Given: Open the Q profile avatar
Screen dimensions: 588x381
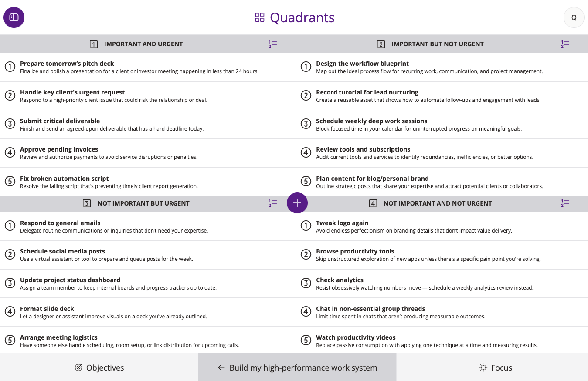Looking at the screenshot, I should tap(574, 17).
